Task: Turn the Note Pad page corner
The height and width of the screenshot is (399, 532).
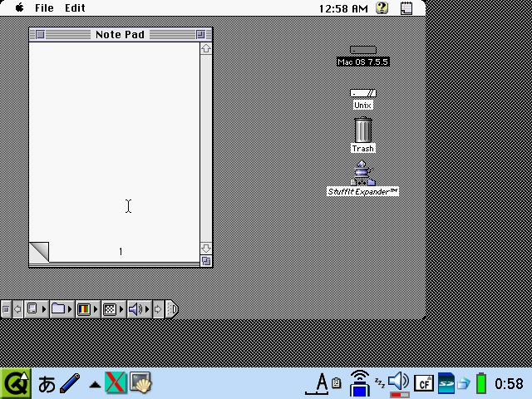Action: 38,252
